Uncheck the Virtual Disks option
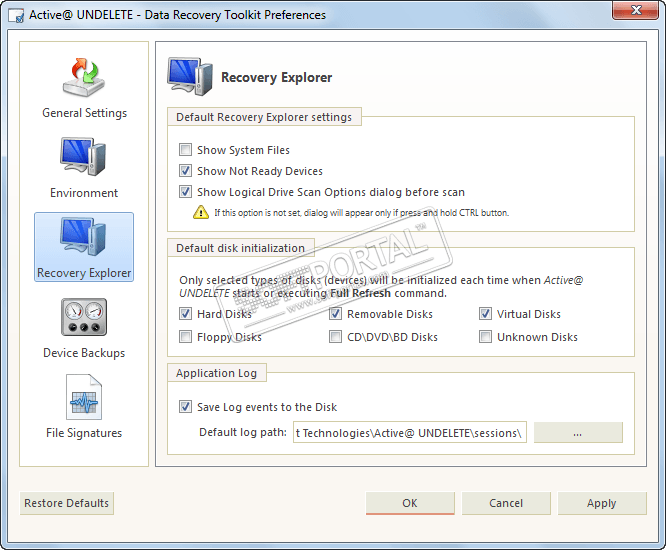 point(485,314)
